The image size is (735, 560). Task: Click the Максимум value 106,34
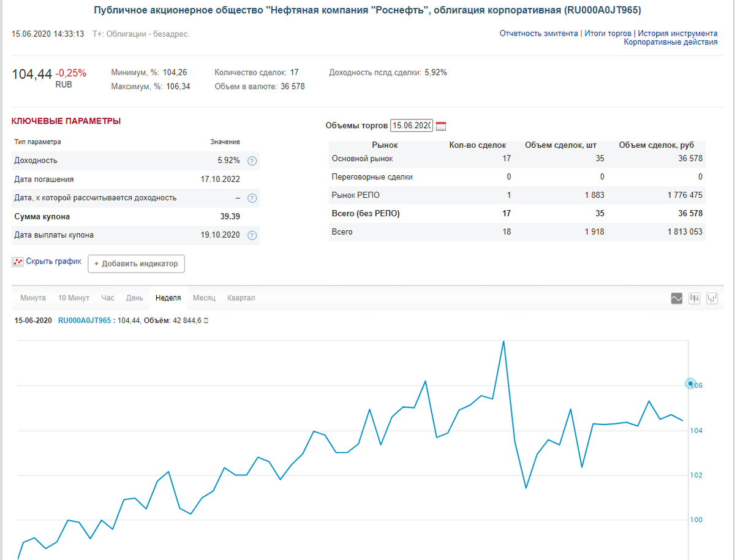178,86
